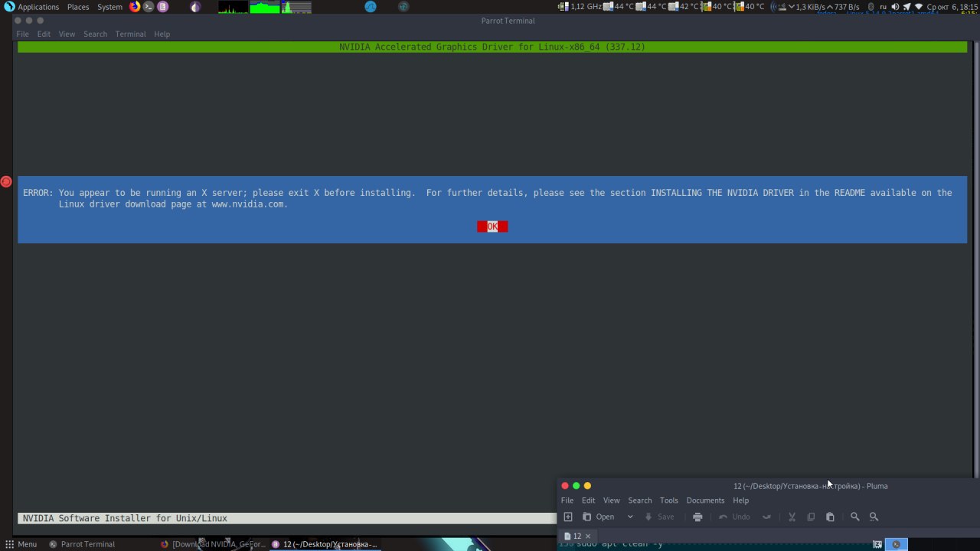
Task: Launch Firefox from the top panel
Action: tap(135, 7)
